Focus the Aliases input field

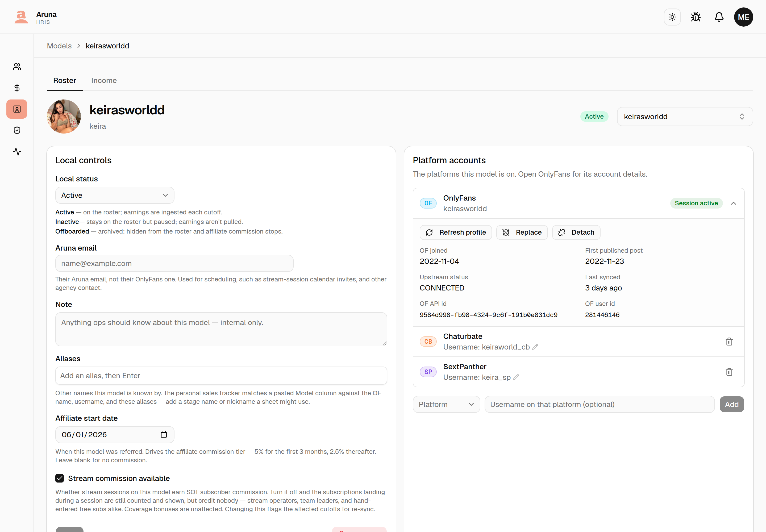tap(221, 376)
